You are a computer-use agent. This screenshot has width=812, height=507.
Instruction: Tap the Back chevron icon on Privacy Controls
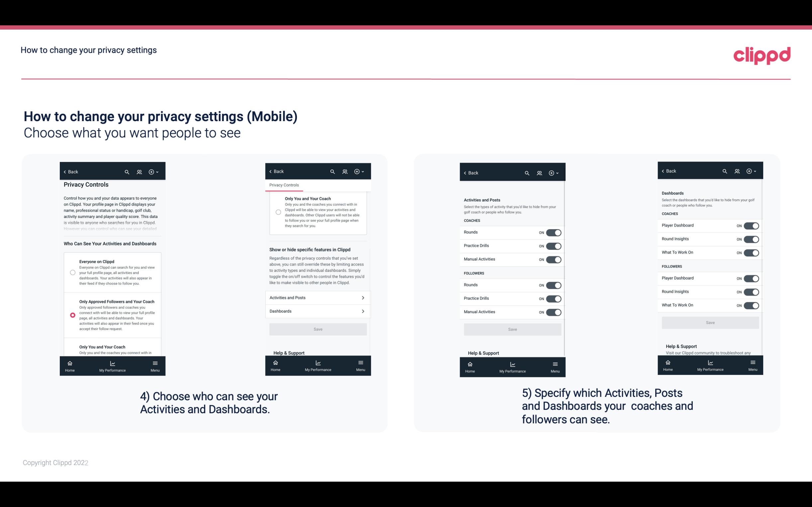[x=65, y=171]
